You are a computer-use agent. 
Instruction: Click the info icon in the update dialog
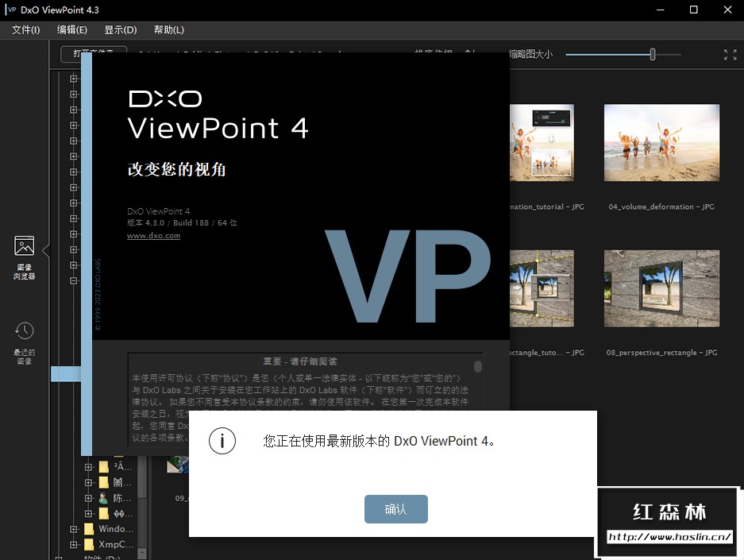[222, 441]
